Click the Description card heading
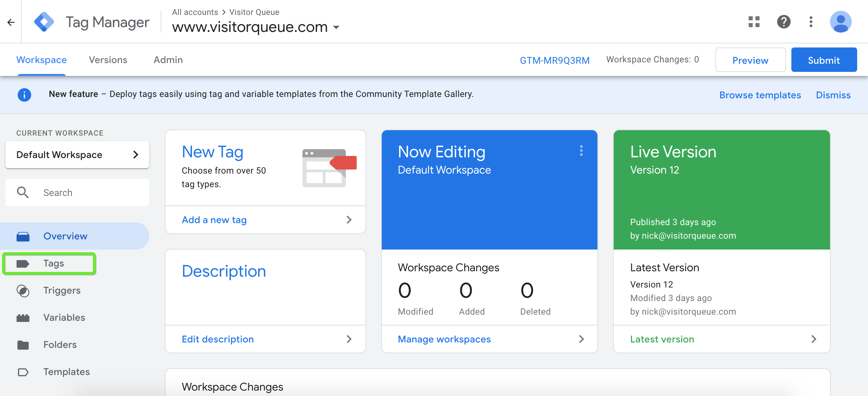868x396 pixels. point(224,271)
